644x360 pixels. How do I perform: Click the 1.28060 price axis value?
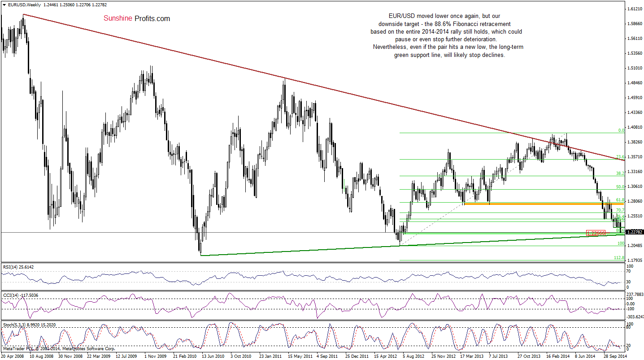tap(635, 201)
